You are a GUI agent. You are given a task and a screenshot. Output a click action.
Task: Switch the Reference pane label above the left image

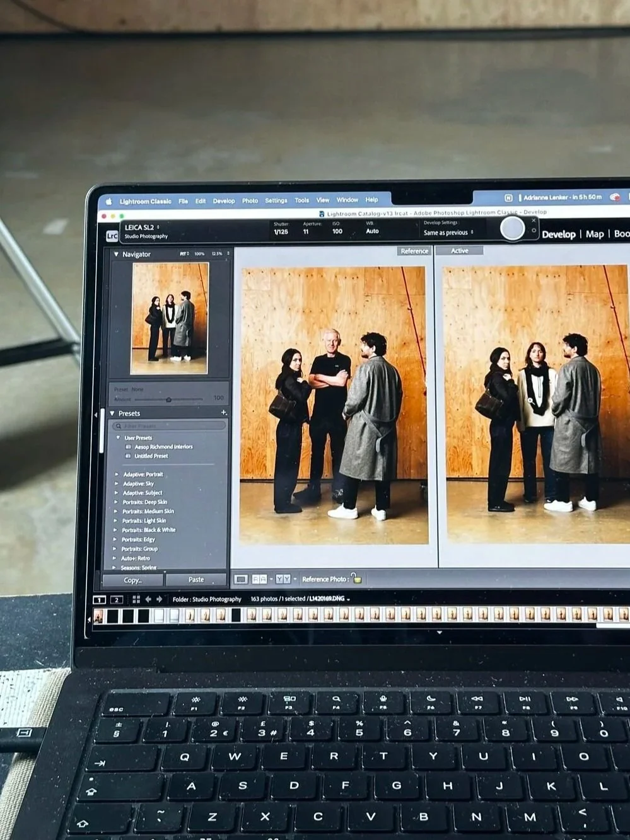[x=414, y=251]
